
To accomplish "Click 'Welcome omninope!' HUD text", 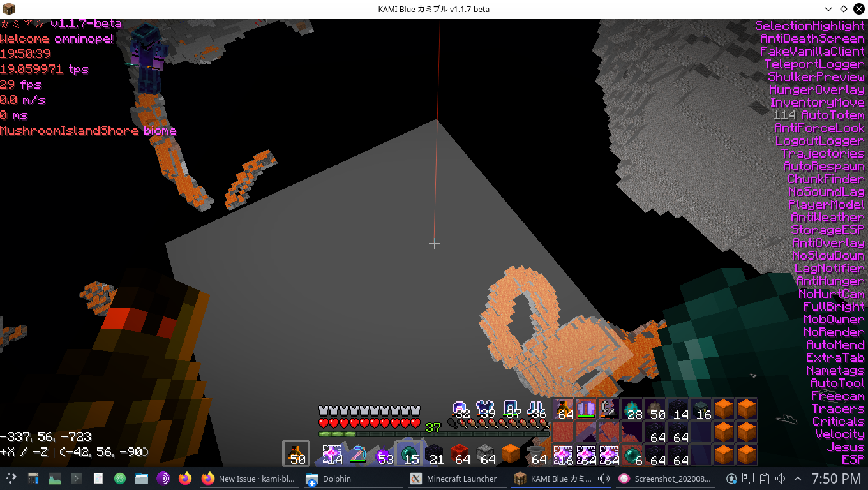I will pyautogui.click(x=57, y=39).
